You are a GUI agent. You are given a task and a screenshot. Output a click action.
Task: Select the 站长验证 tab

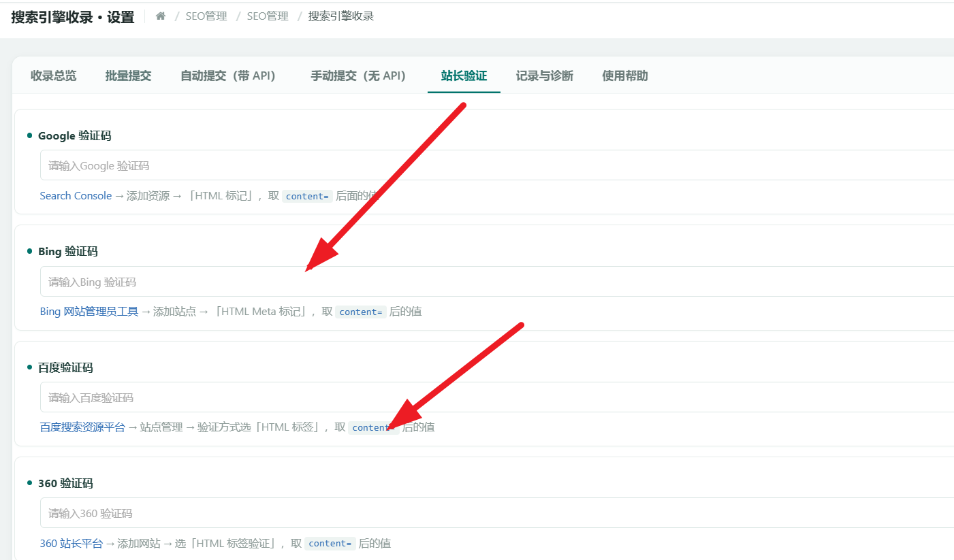(x=464, y=76)
